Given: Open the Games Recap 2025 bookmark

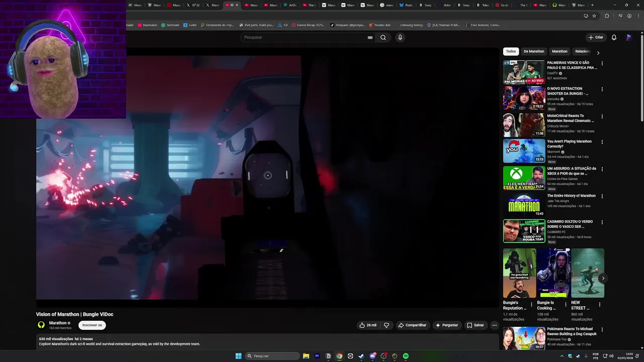Looking at the screenshot, I should pos(308,25).
